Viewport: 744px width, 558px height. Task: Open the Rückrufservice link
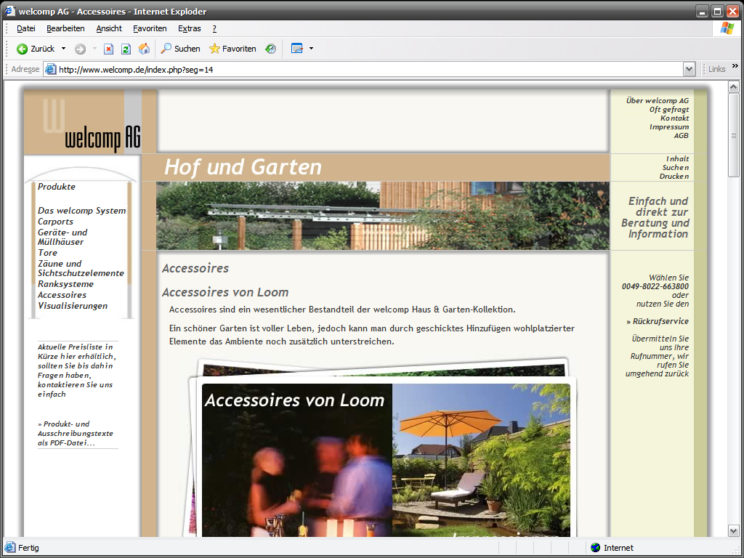click(658, 321)
